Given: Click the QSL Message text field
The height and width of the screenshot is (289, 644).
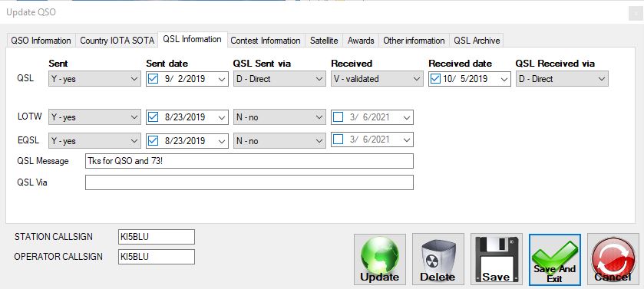Looking at the screenshot, I should tap(249, 161).
